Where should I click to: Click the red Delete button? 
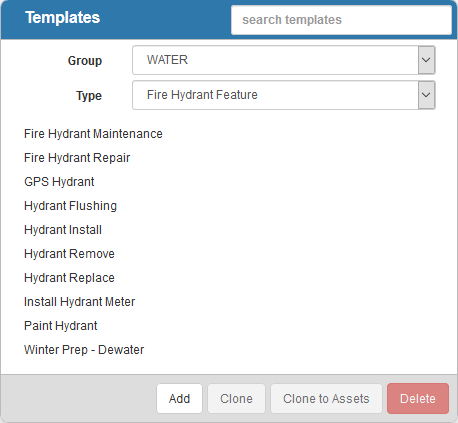pyautogui.click(x=418, y=399)
